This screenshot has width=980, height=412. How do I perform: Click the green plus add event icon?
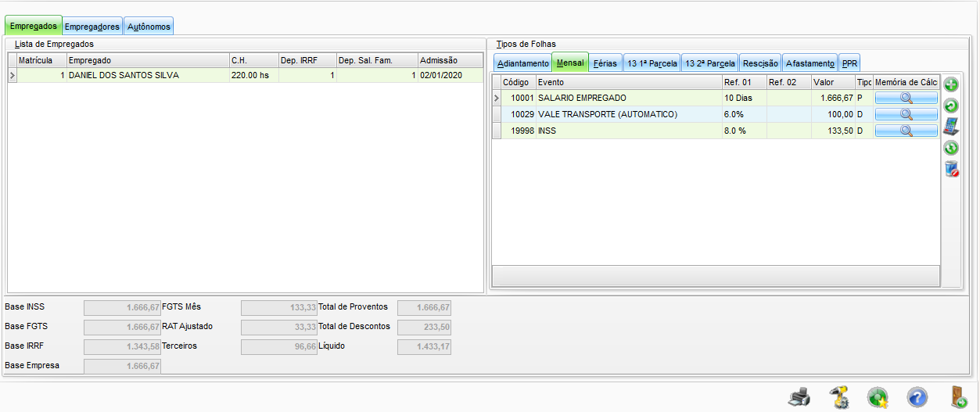951,84
